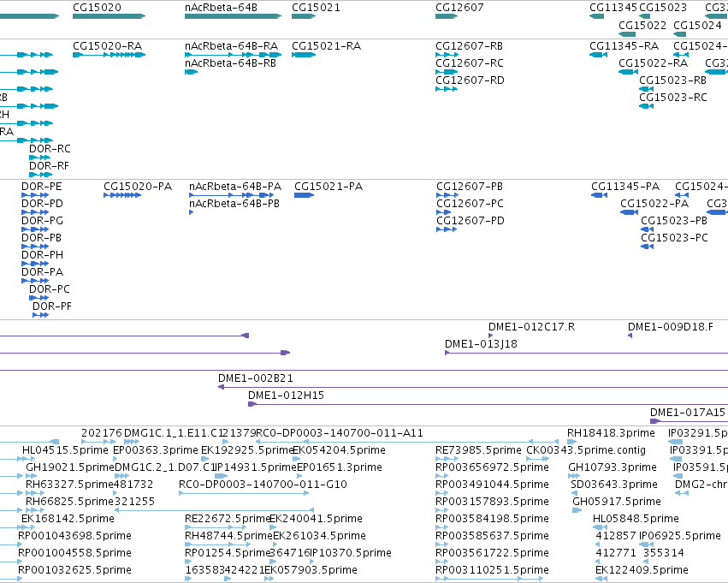Click BAC clone DME1-017A15
Screen dimensions: 728x583
687,413
